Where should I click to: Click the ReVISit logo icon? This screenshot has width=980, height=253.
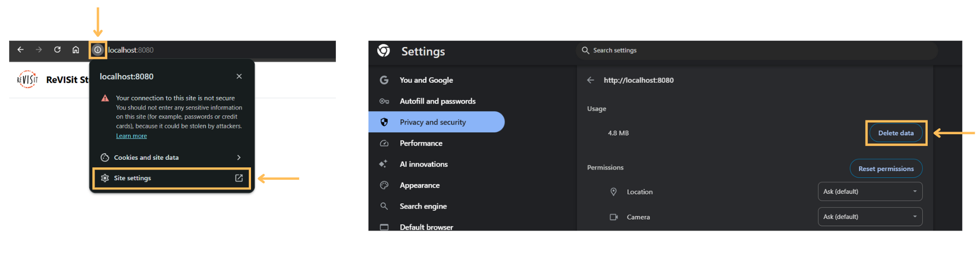click(x=27, y=80)
